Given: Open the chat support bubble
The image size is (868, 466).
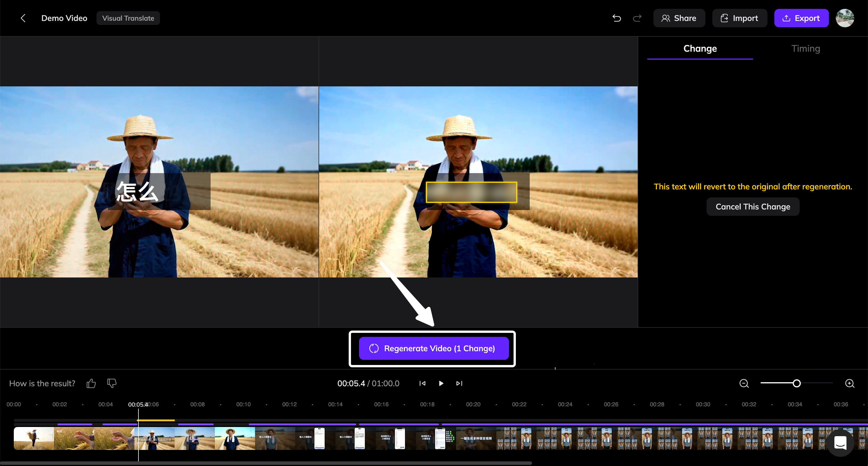Looking at the screenshot, I should [840, 443].
